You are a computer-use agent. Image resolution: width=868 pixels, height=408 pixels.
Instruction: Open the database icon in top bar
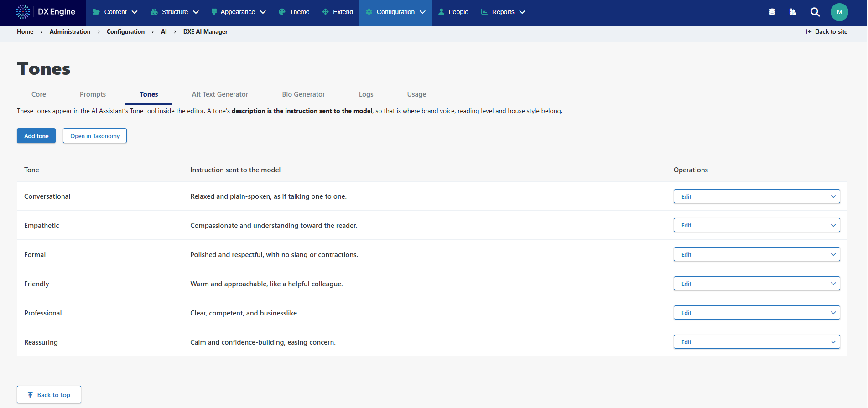(x=772, y=12)
